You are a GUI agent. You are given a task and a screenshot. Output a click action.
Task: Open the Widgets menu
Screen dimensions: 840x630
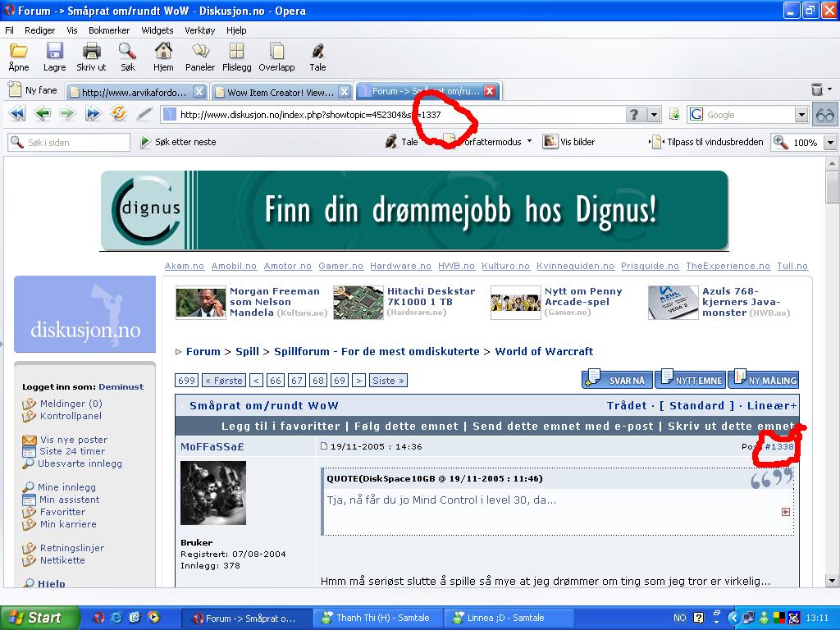click(x=157, y=30)
